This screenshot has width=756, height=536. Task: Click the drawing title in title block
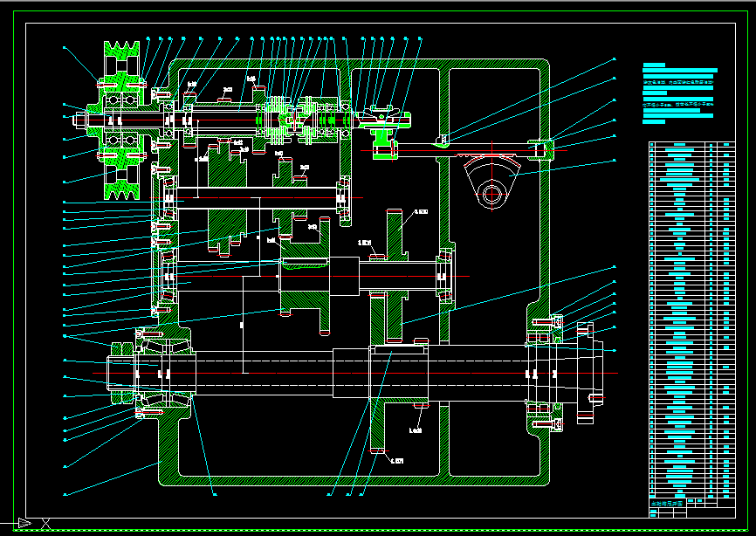[x=667, y=503]
